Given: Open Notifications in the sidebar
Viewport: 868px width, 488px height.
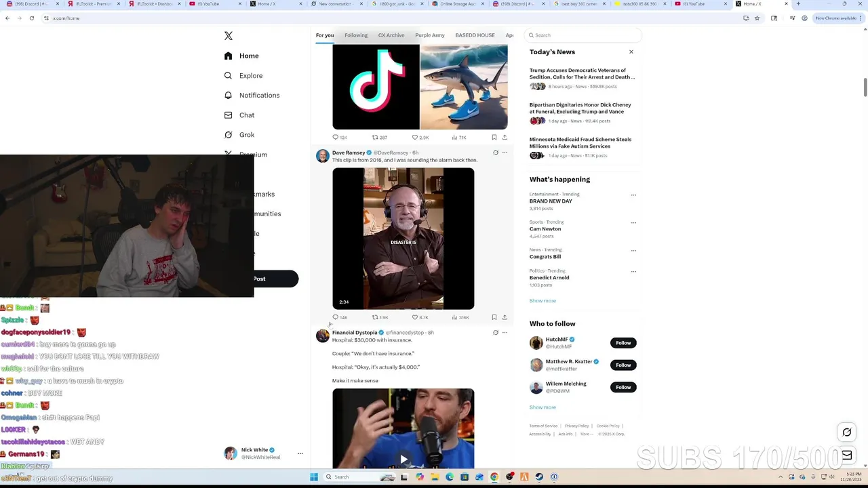Looking at the screenshot, I should point(252,95).
